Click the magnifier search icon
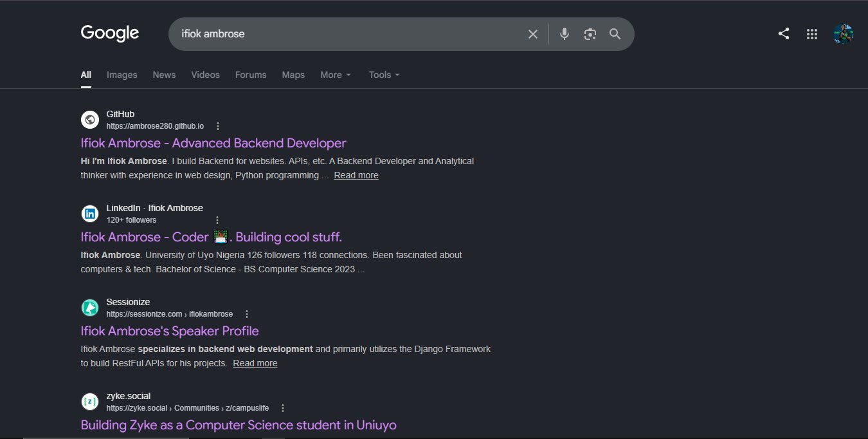868x439 pixels. (x=615, y=34)
